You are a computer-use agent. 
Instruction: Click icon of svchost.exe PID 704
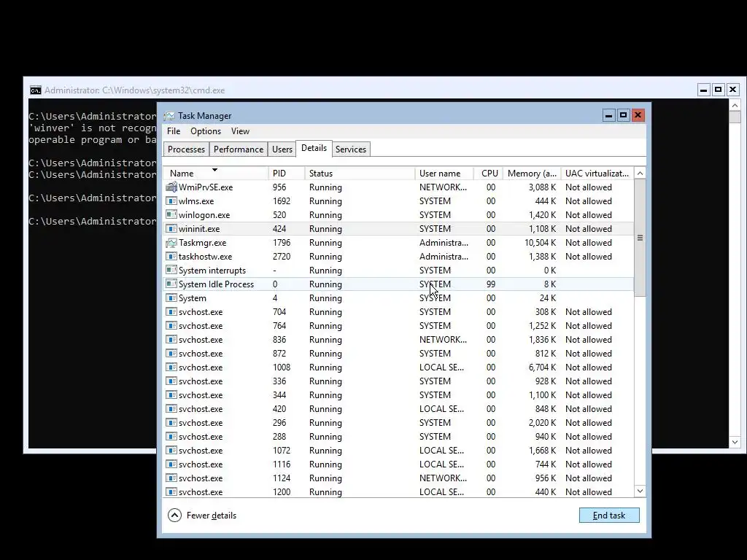171,312
